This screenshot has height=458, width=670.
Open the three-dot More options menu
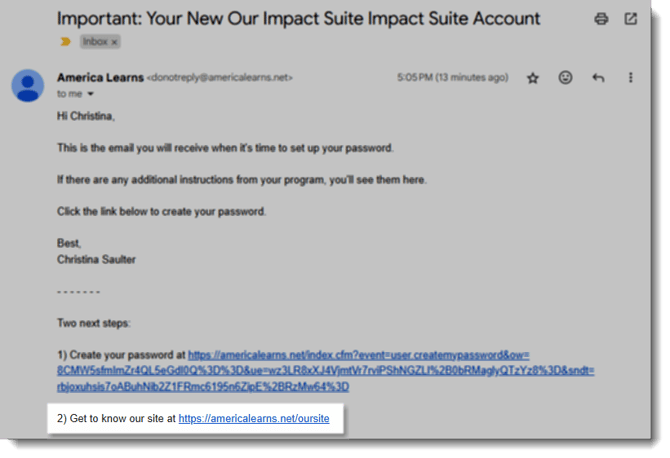(631, 78)
